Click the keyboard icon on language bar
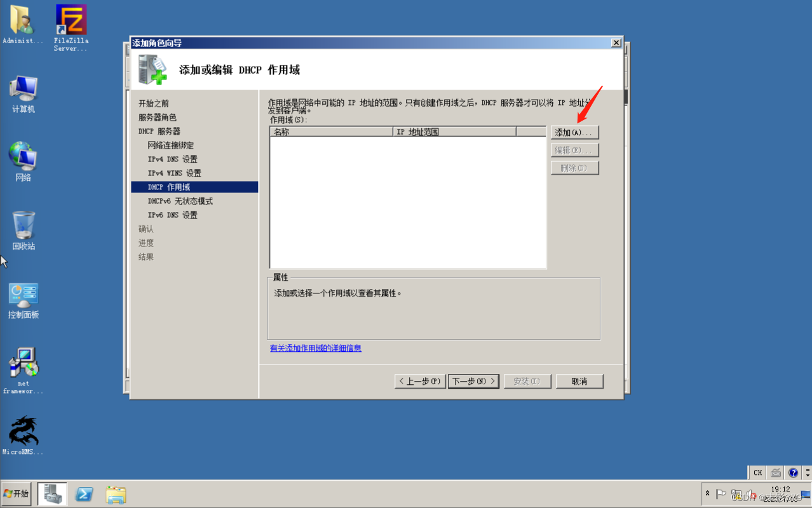 pos(775,472)
